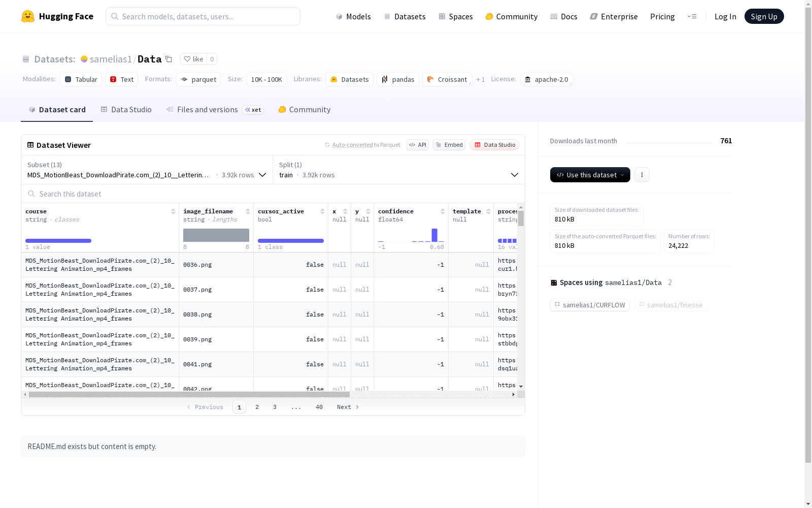The image size is (812, 508).
Task: Switch to the Dataset card tab
Action: (57, 110)
